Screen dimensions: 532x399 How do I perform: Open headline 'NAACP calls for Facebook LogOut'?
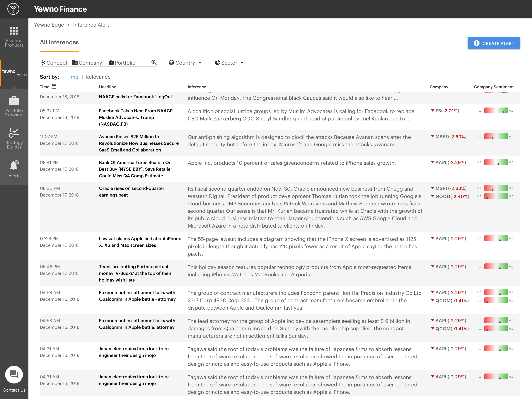coord(136,97)
